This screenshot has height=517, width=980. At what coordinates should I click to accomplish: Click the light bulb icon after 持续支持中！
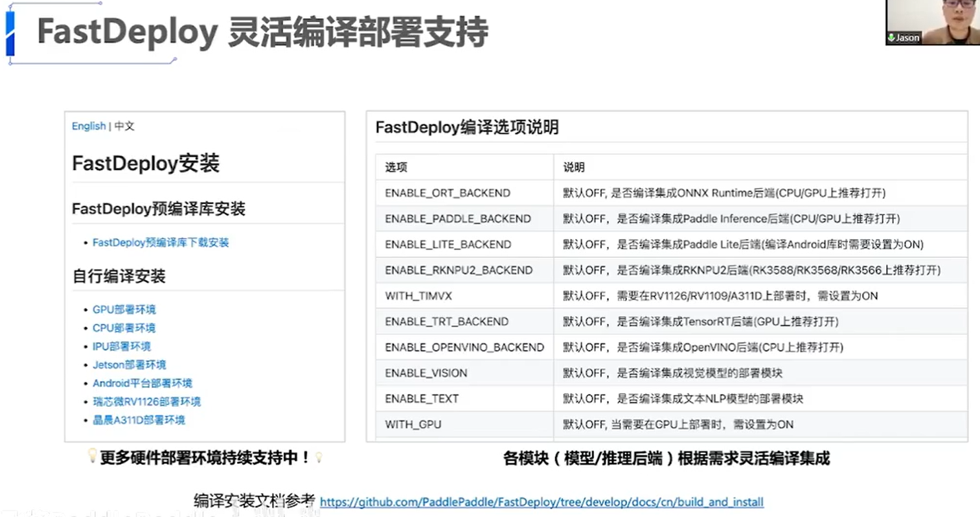click(319, 457)
